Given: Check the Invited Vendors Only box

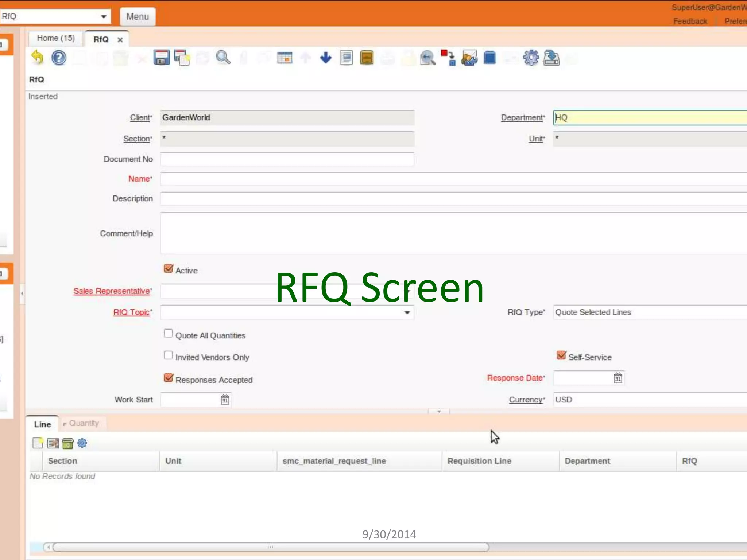Looking at the screenshot, I should (168, 355).
